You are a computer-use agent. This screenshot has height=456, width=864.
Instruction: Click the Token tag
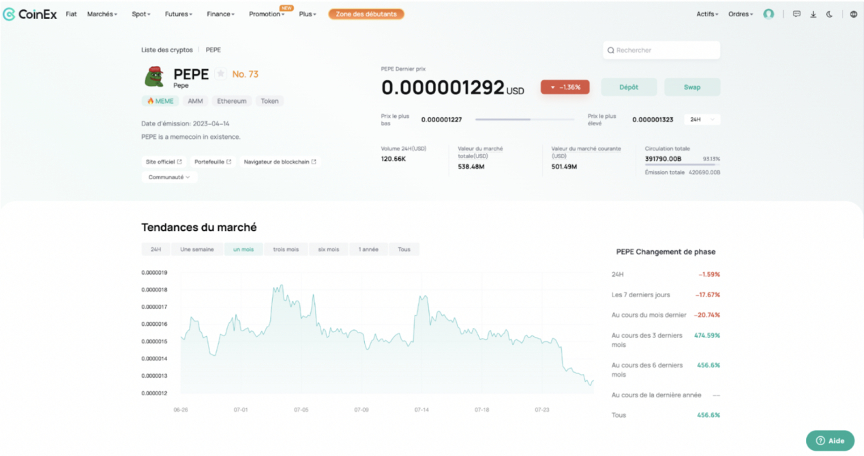pos(269,101)
